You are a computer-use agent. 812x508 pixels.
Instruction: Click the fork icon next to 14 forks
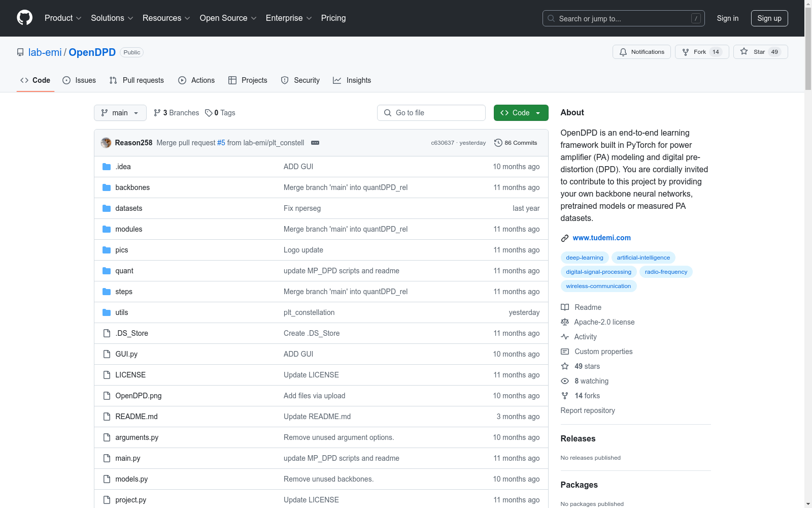pos(565,396)
